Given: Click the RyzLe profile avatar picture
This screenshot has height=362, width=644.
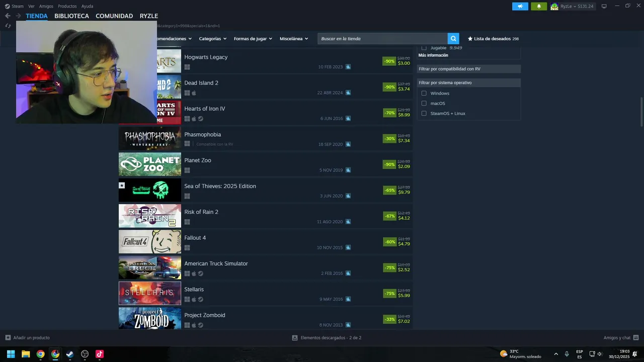Looking at the screenshot, I should (x=554, y=6).
